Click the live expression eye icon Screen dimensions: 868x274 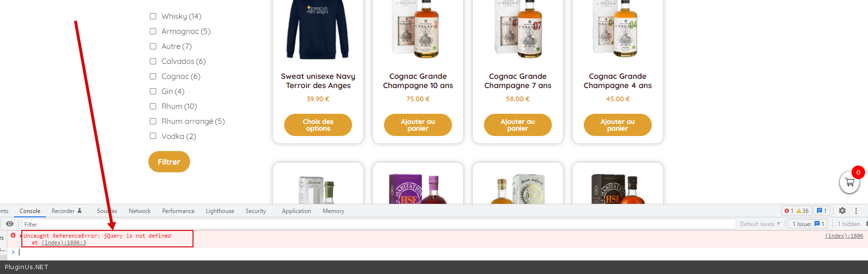click(10, 224)
